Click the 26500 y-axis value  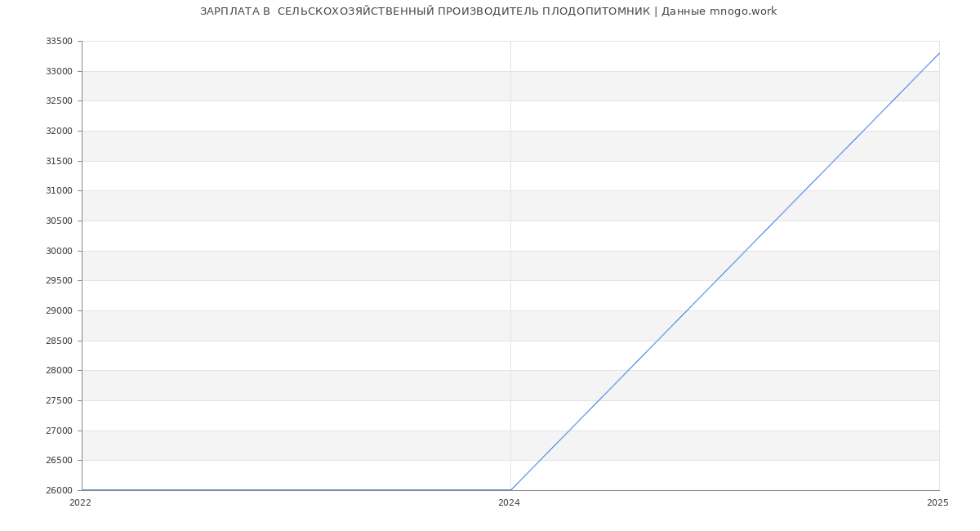tap(59, 461)
